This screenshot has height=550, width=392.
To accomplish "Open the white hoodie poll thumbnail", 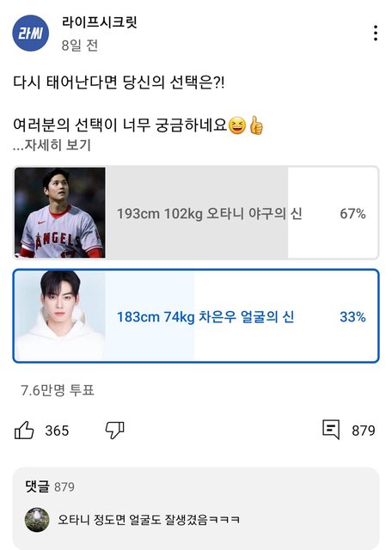I will coord(60,315).
